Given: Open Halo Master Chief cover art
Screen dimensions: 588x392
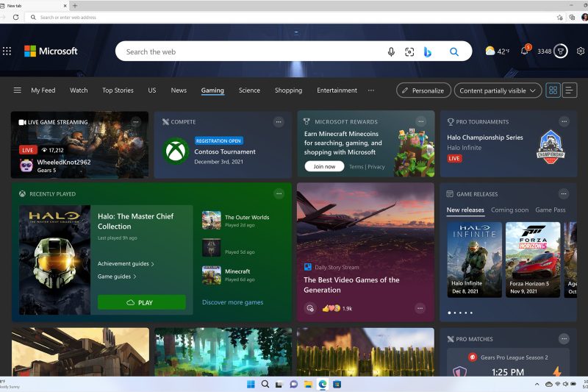Looking at the screenshot, I should [x=54, y=260].
